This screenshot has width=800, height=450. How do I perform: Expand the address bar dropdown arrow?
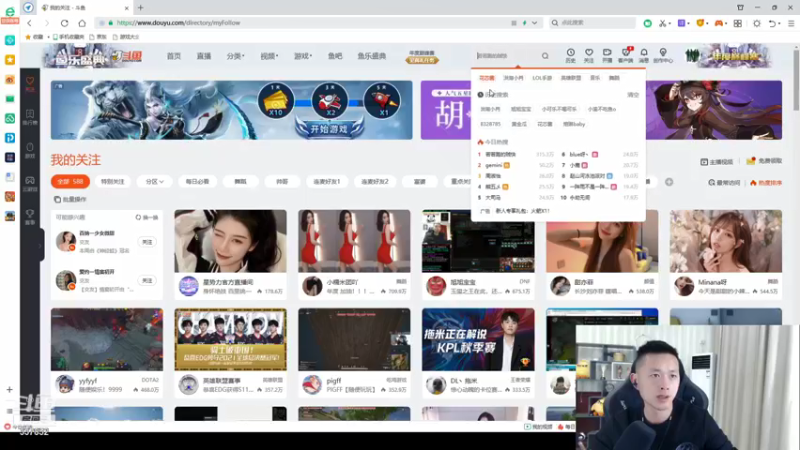pos(534,23)
